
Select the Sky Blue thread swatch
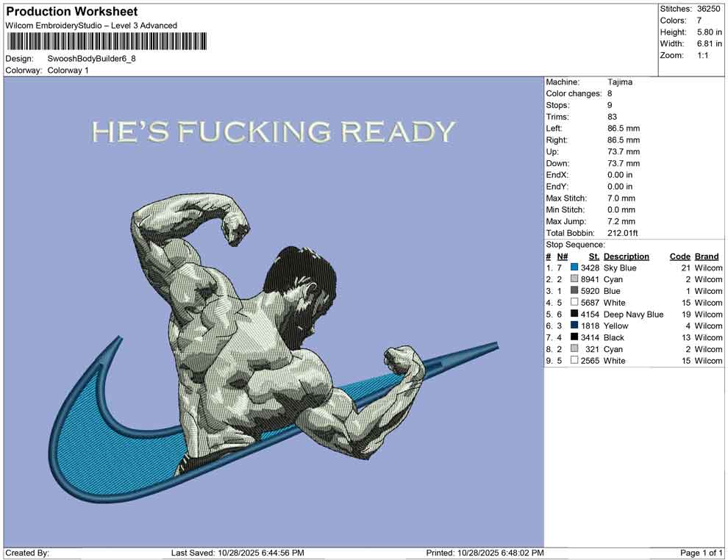pos(573,268)
